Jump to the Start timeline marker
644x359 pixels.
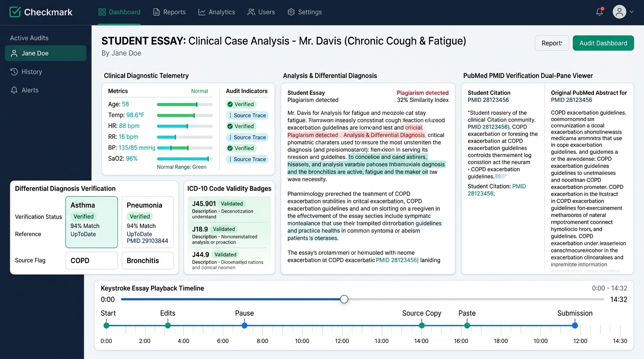(x=106, y=325)
